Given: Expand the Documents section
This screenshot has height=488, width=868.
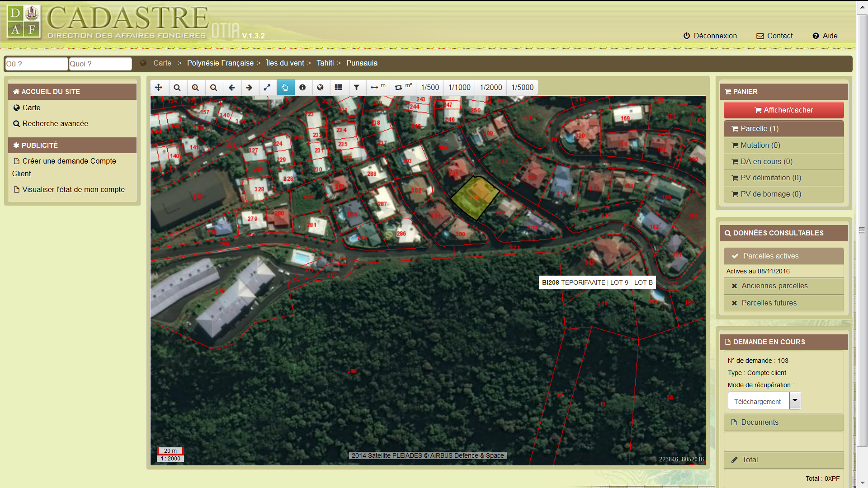Looking at the screenshot, I should [x=759, y=422].
